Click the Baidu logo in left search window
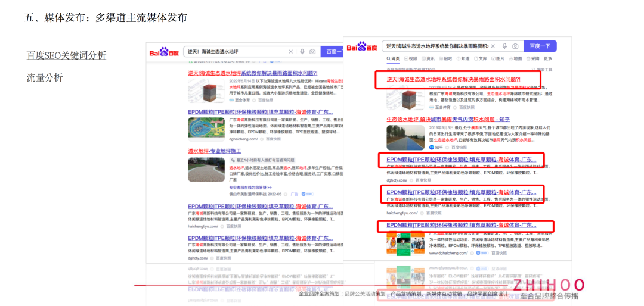This screenshot has width=644, height=306. pyautogui.click(x=165, y=52)
